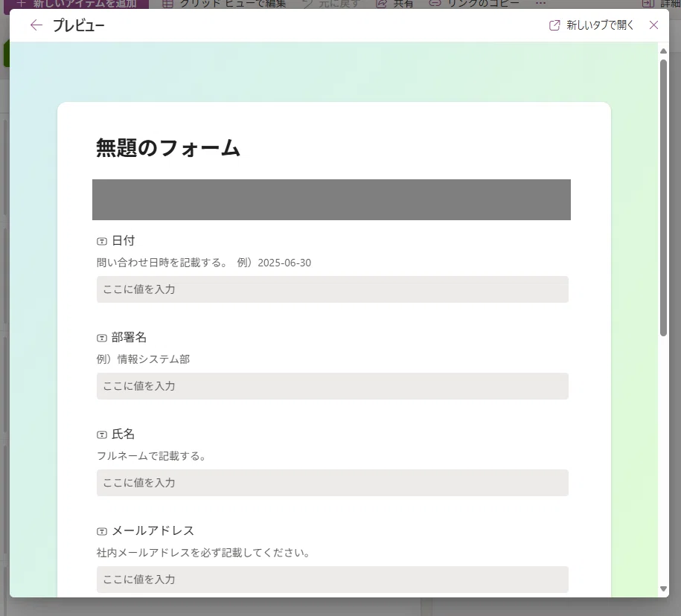This screenshot has width=681, height=616.
Task: Click the new-tab icon beside 新しいタブで開く
Action: (x=554, y=25)
